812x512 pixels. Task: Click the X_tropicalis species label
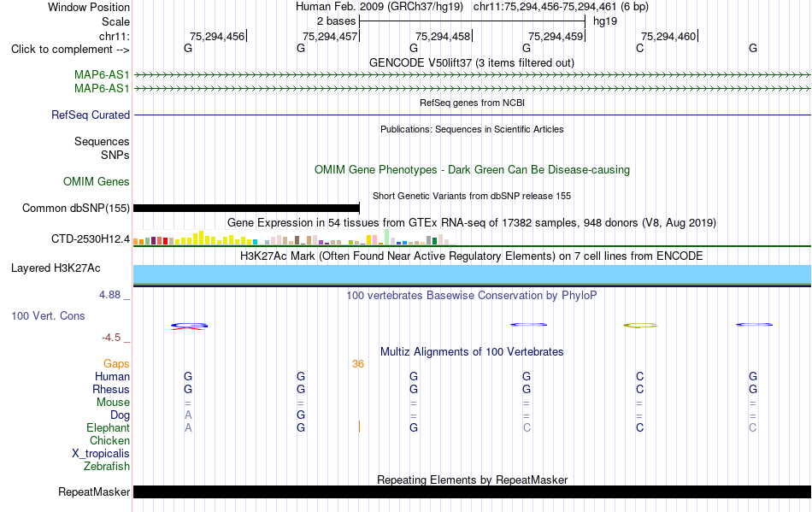click(101, 454)
